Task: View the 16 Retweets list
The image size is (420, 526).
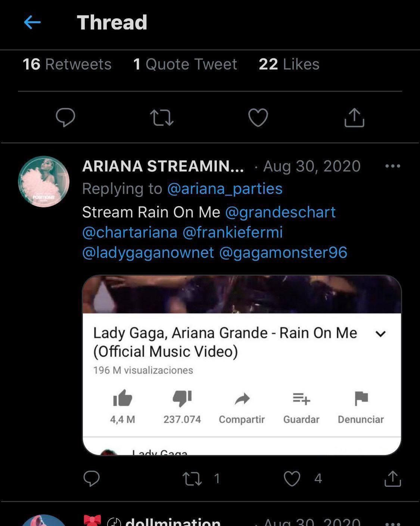Action: pos(67,64)
